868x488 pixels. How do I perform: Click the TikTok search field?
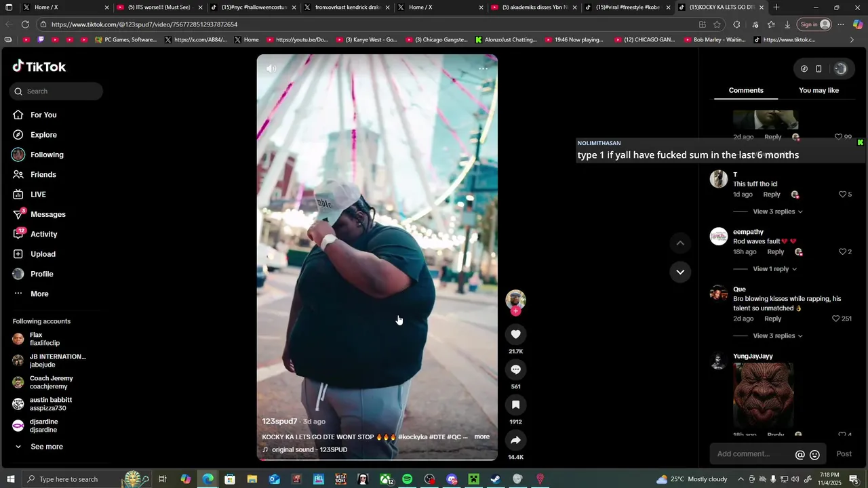56,91
